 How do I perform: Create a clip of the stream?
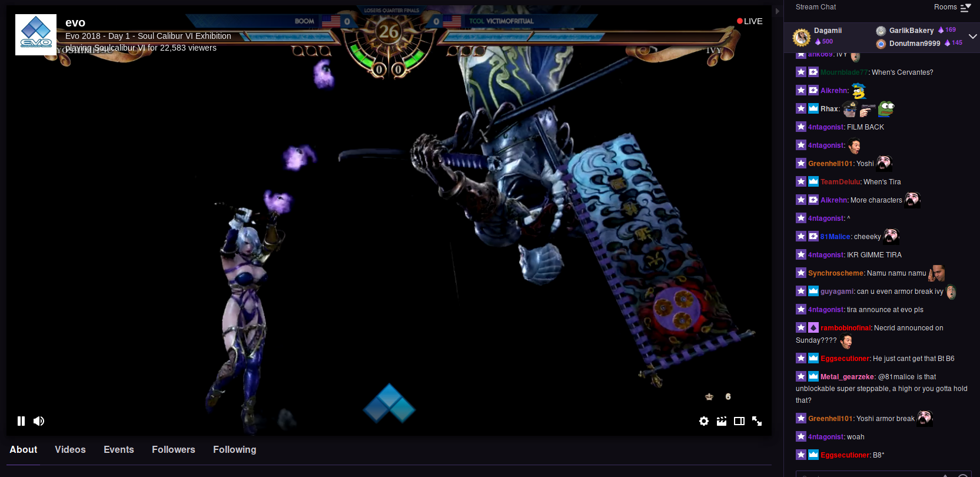pos(722,421)
